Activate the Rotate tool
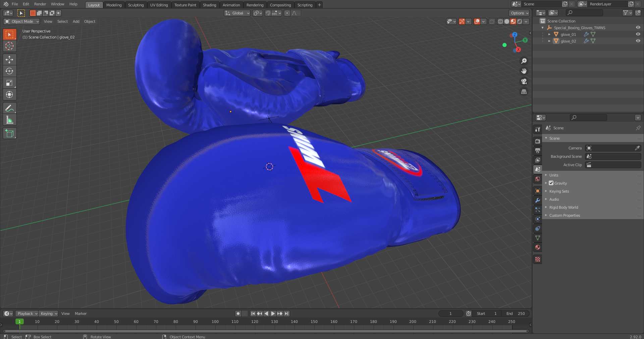This screenshot has width=644, height=339. click(x=9, y=71)
